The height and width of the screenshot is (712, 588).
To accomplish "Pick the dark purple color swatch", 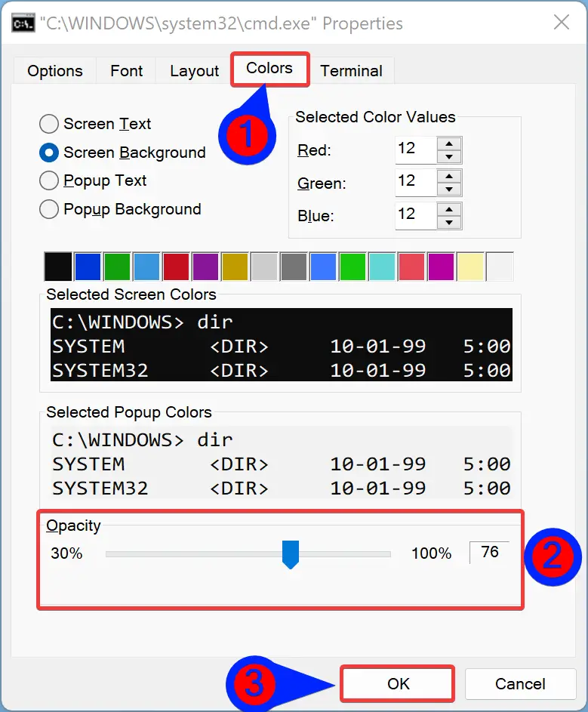I will click(205, 267).
